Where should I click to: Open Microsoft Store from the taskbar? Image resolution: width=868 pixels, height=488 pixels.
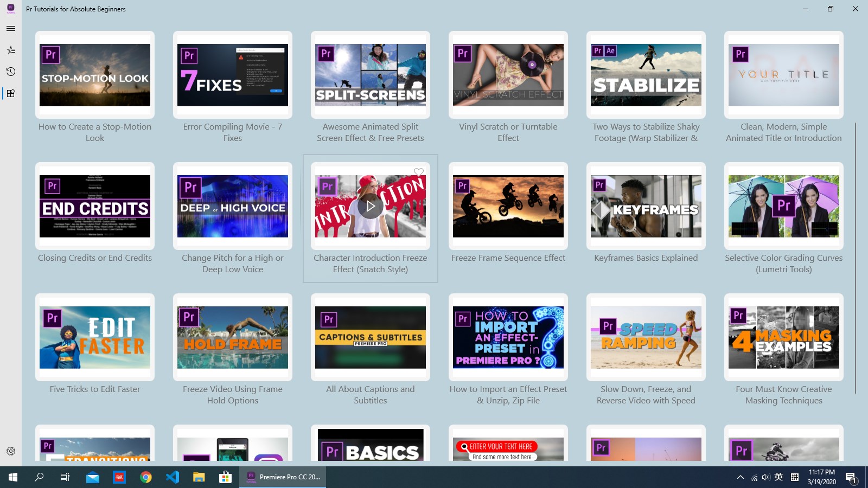[225, 477]
